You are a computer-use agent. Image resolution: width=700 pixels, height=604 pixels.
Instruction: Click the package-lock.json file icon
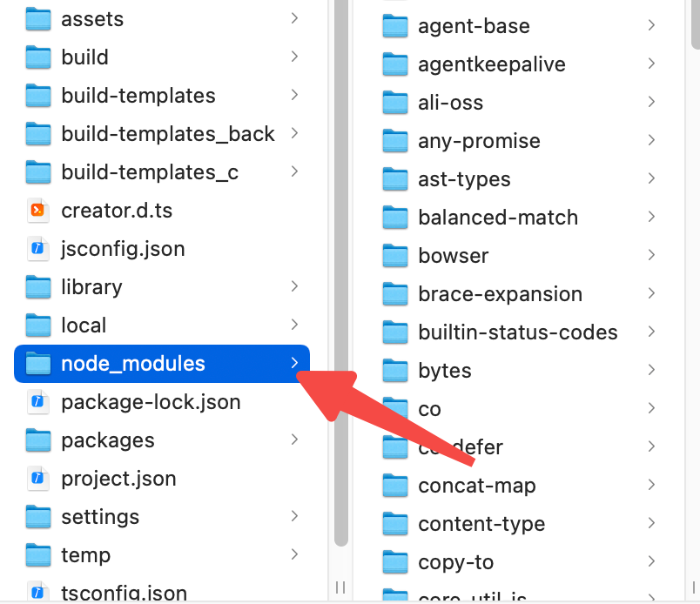[x=38, y=402]
